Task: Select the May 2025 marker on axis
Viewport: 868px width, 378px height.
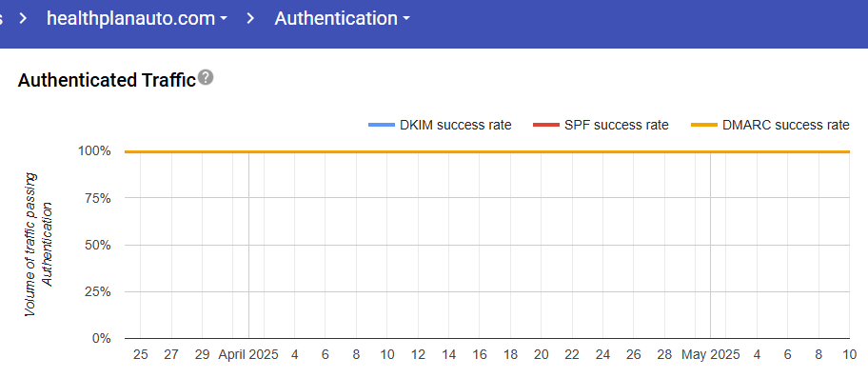Action: (710, 354)
